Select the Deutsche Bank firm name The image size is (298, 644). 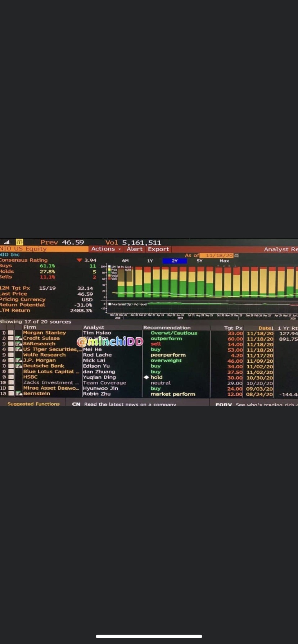point(44,366)
